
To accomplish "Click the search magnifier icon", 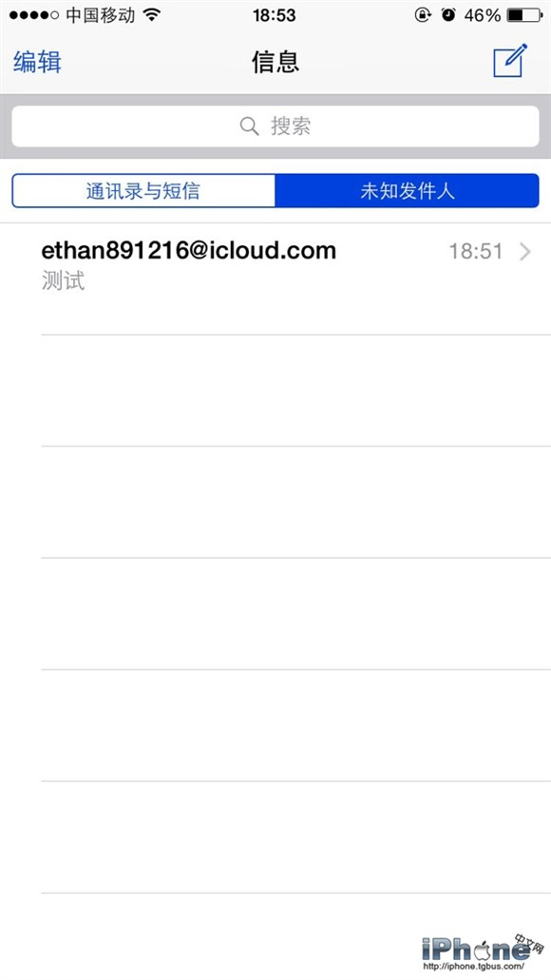I will (x=249, y=126).
